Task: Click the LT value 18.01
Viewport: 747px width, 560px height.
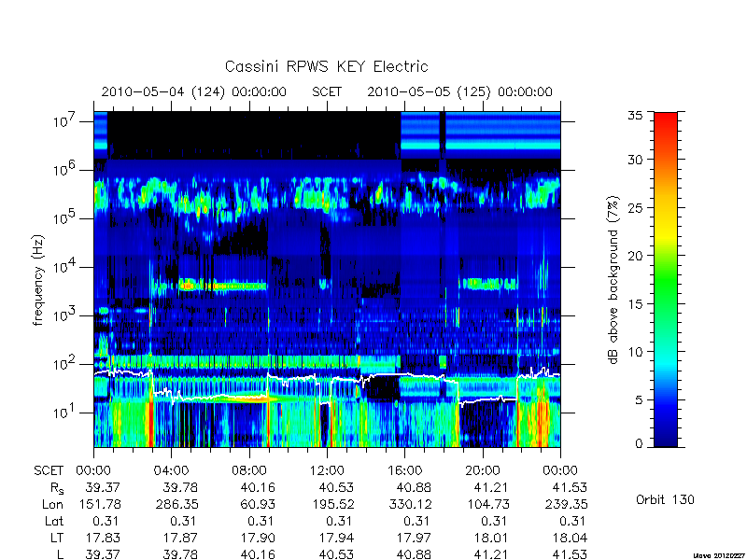Action: click(492, 539)
